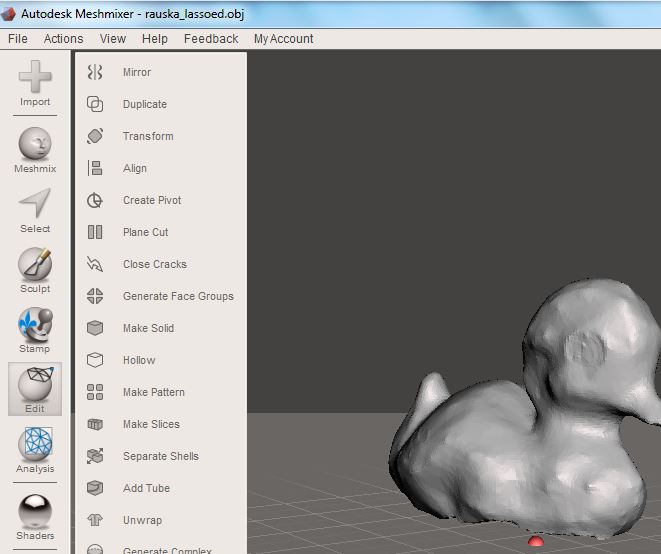The height and width of the screenshot is (554, 661).
Task: Open the Help menu
Action: (155, 39)
